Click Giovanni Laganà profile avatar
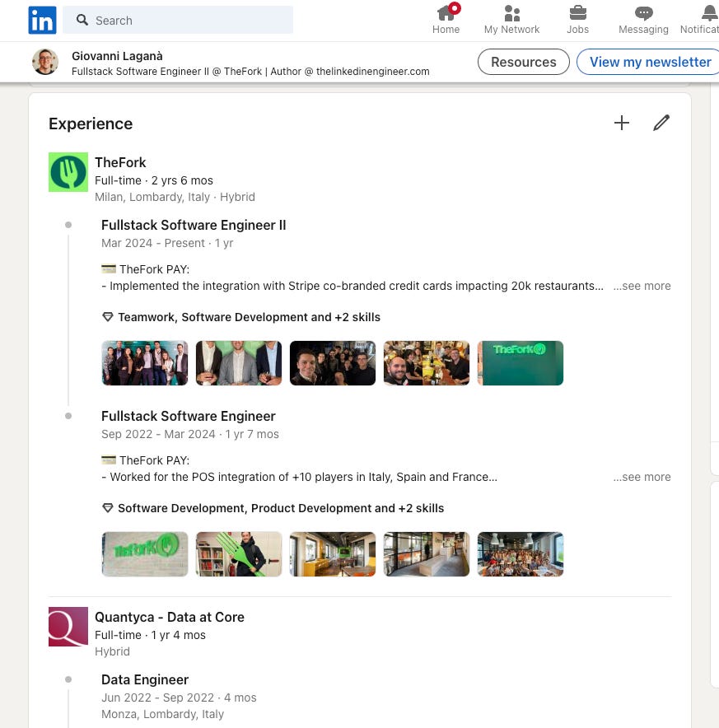The image size is (719, 728). tap(45, 62)
